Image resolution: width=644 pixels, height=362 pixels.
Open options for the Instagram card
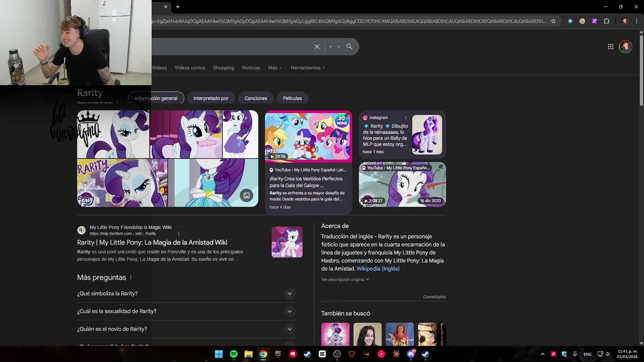tap(406, 118)
